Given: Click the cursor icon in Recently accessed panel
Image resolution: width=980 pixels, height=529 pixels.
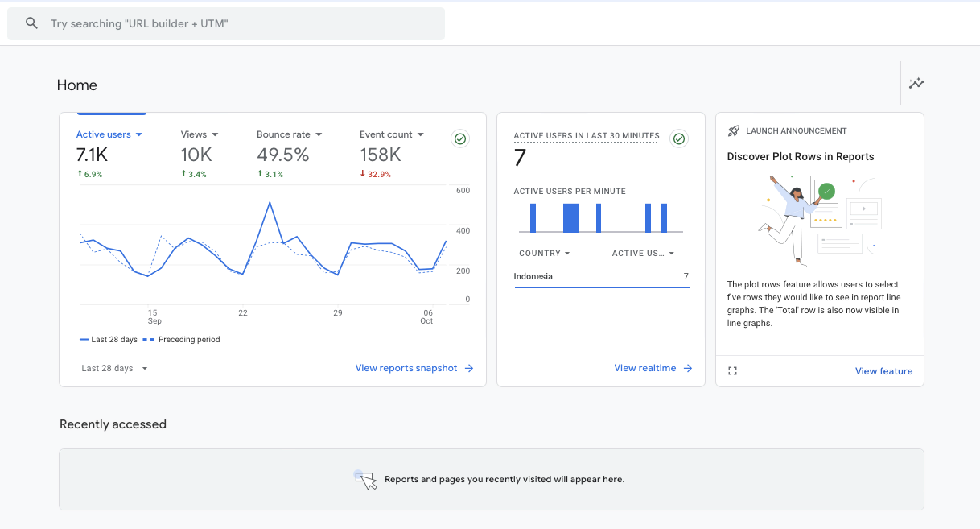Looking at the screenshot, I should [366, 480].
